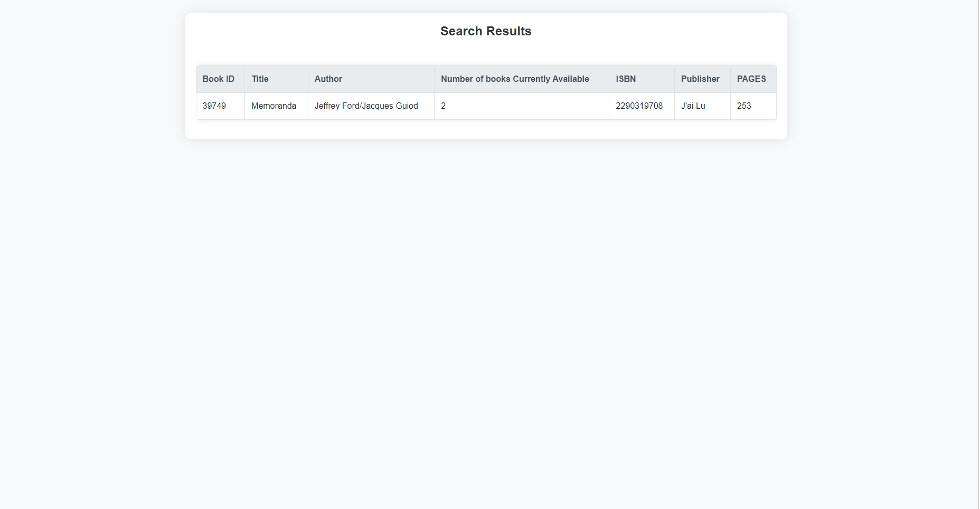Click the Title column header
This screenshot has height=509, width=980.
coord(260,79)
